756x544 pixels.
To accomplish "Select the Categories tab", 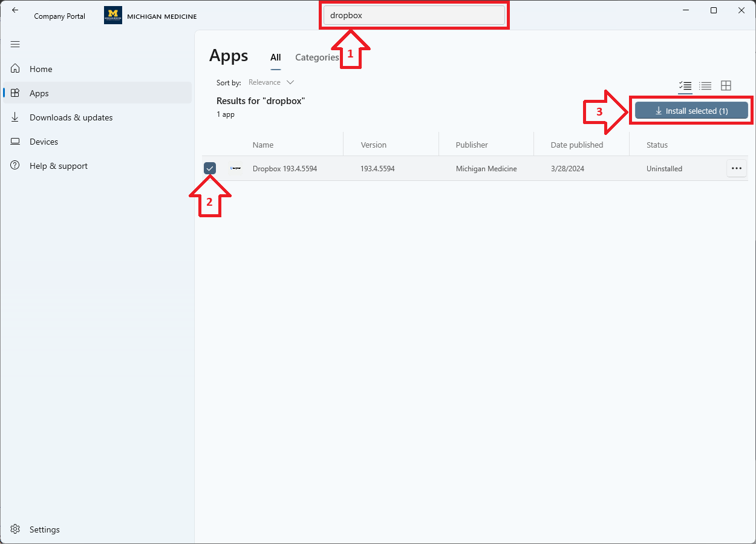I will (317, 57).
